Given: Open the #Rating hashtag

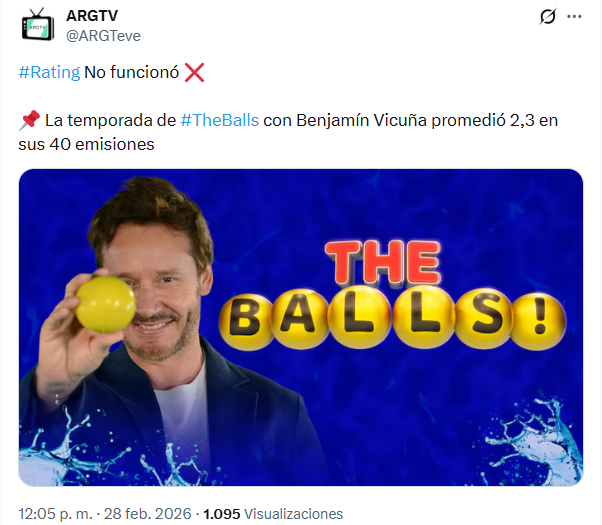Looking at the screenshot, I should pos(49,72).
